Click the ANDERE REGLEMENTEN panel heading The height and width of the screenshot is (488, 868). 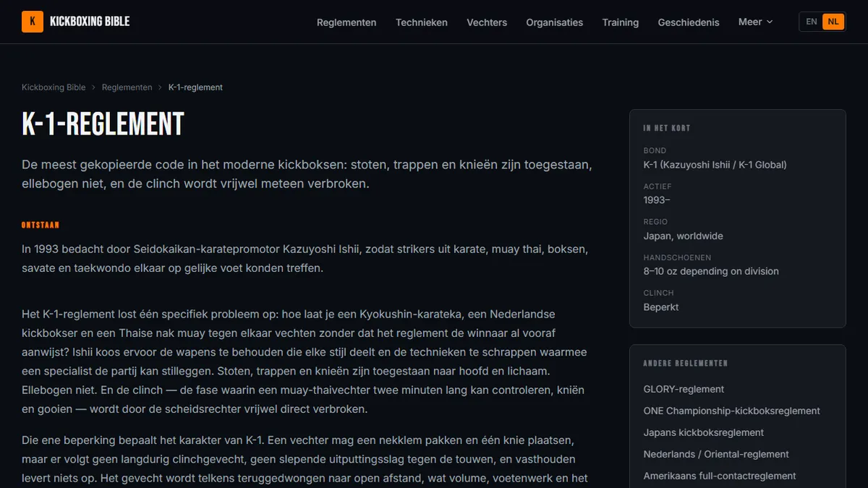point(686,363)
